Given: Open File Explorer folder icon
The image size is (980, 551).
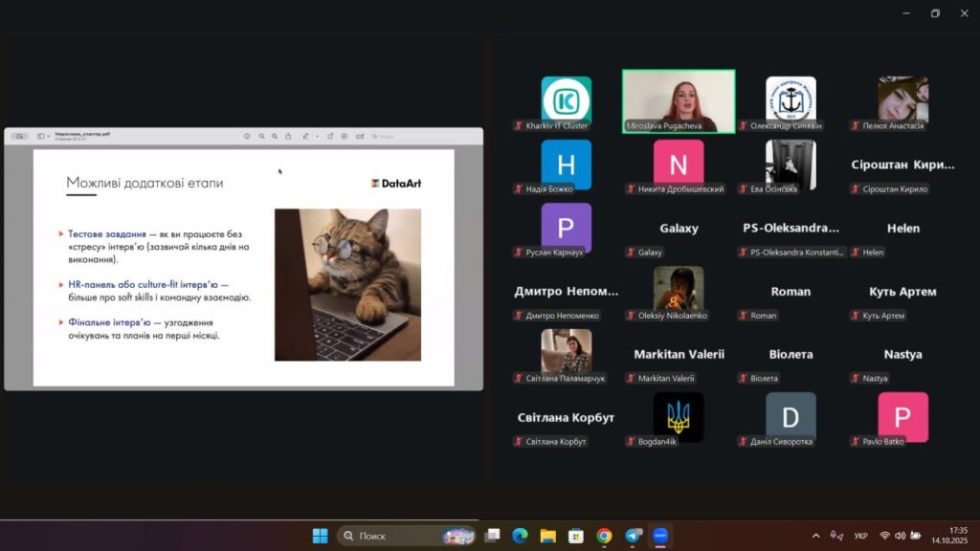Looking at the screenshot, I should coord(547,536).
